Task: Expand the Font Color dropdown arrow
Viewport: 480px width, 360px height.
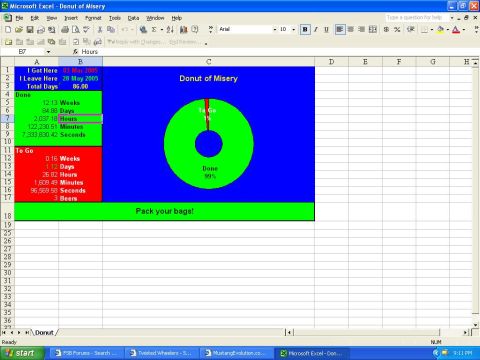Action: pos(464,30)
